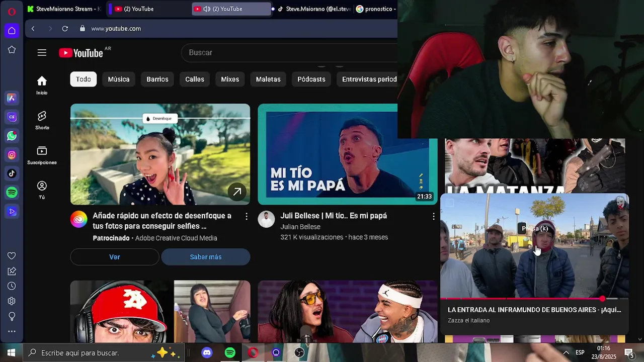
Task: Go to YouTube Inicio in the sidebar
Action: 42,85
